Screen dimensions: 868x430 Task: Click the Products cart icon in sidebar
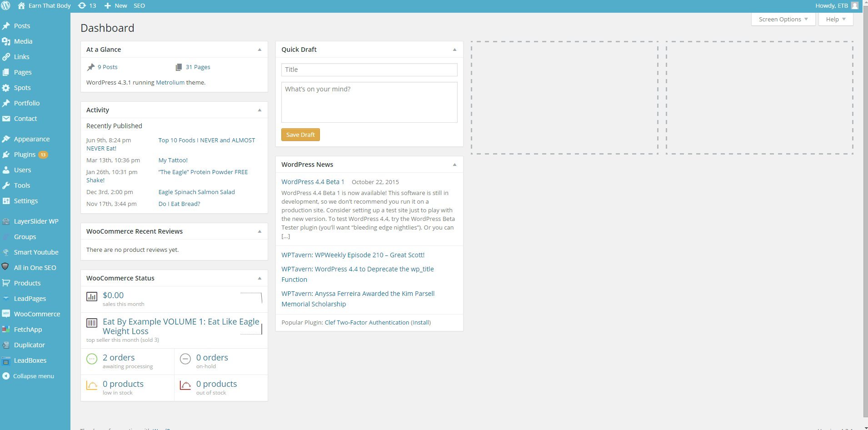6,283
